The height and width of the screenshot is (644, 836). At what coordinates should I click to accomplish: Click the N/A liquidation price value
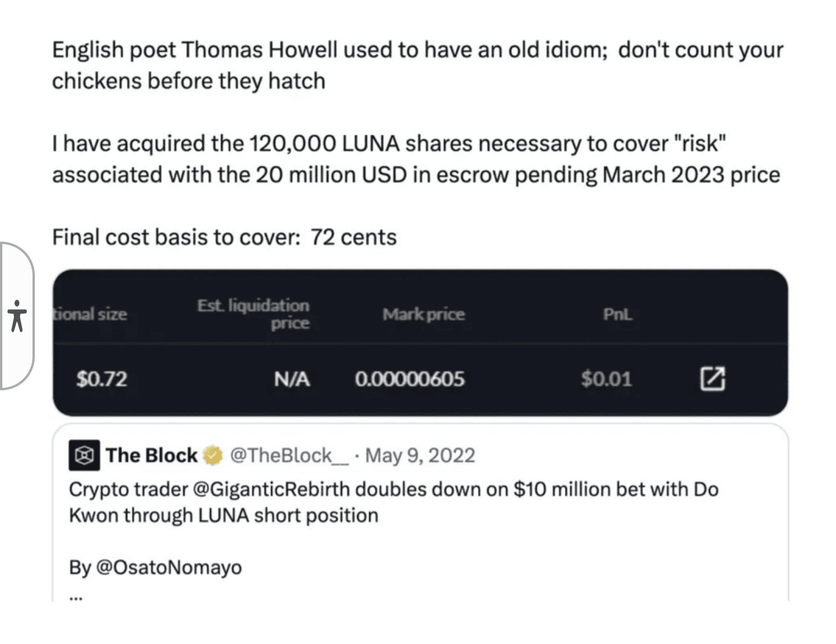pos(291,379)
